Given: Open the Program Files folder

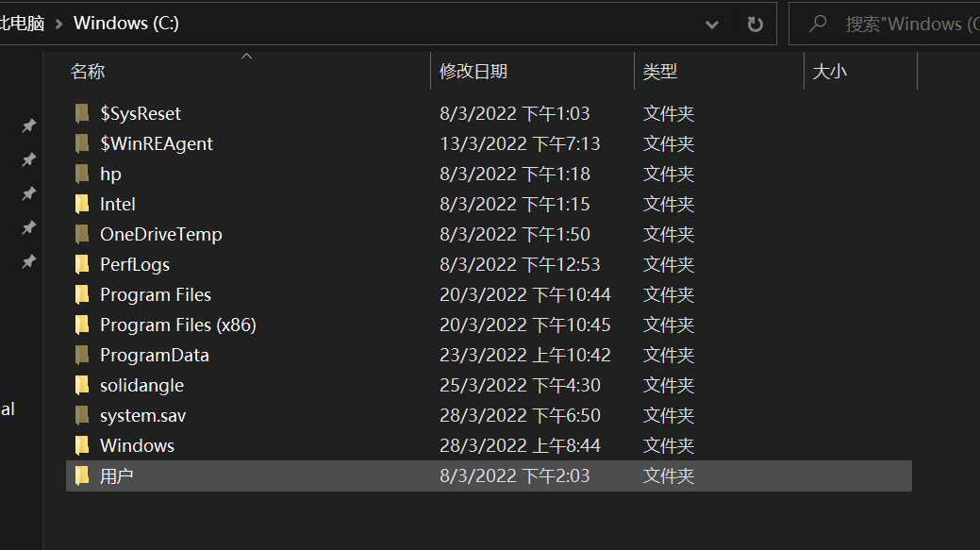Looking at the screenshot, I should click(x=155, y=293).
